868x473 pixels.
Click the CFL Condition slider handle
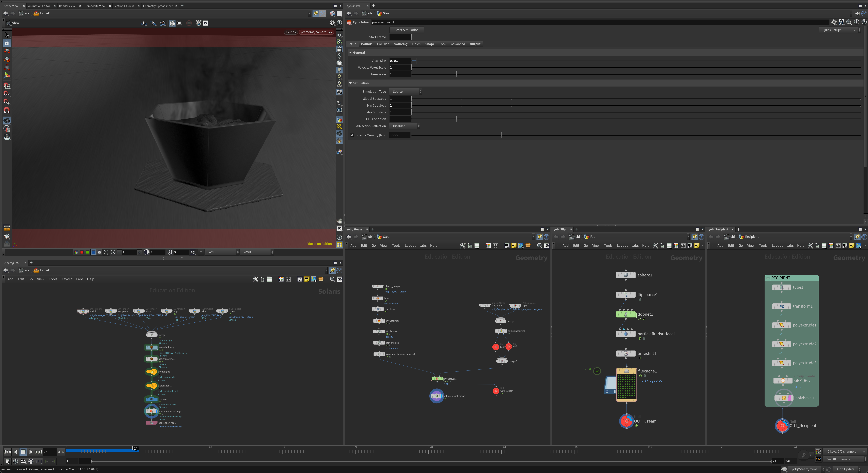pyautogui.click(x=456, y=119)
